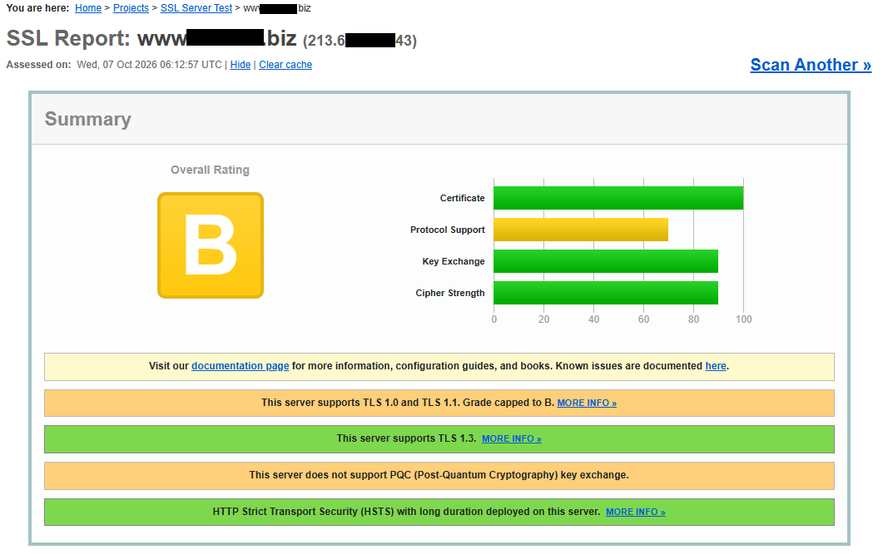Open MORE INFO for TLS 1.0/1.1 warning

point(587,403)
